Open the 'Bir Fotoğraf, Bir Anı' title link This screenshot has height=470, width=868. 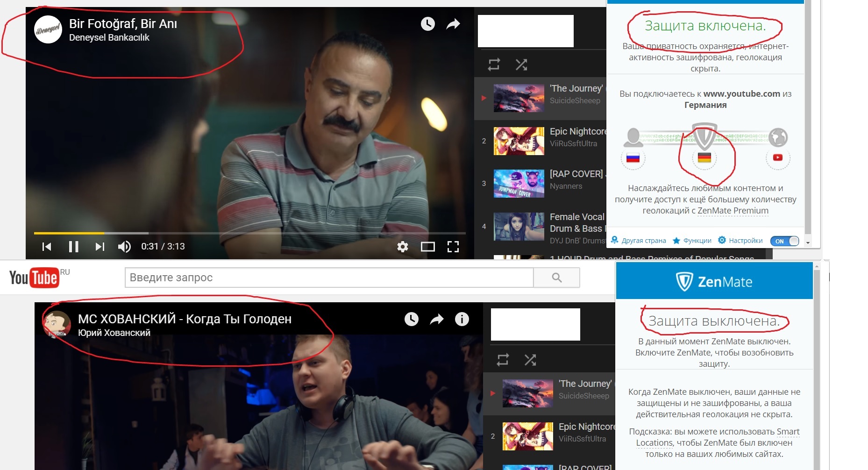tap(123, 23)
